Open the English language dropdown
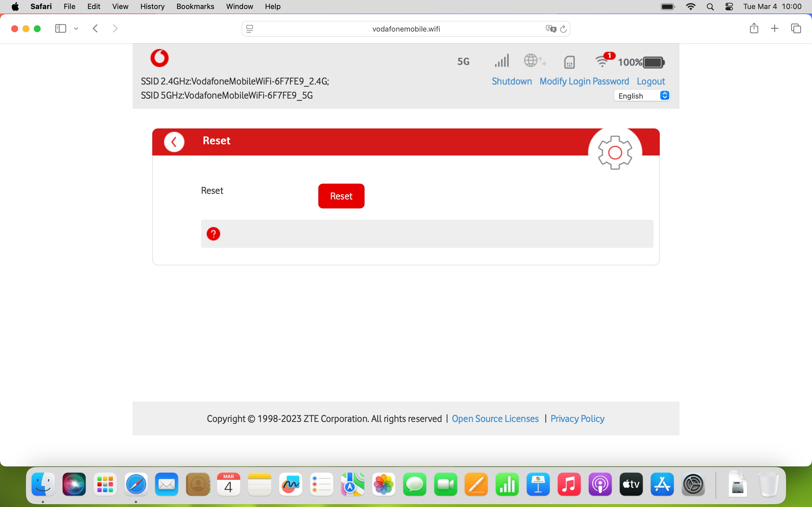This screenshot has height=507, width=812. tap(642, 96)
